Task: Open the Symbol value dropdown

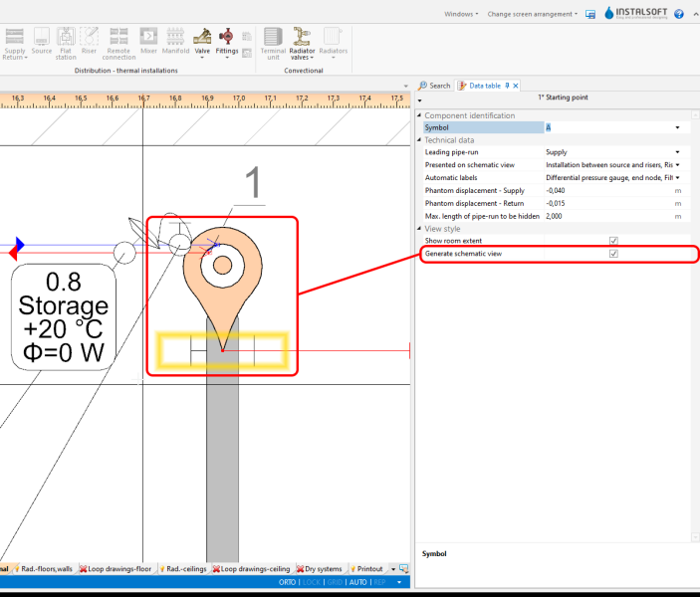Action: (677, 127)
